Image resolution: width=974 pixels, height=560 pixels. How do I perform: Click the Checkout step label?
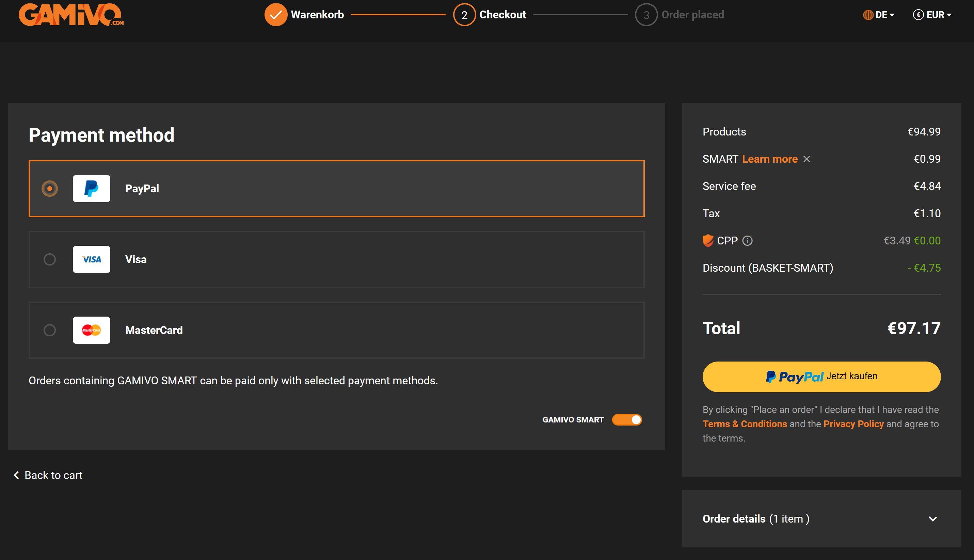502,15
